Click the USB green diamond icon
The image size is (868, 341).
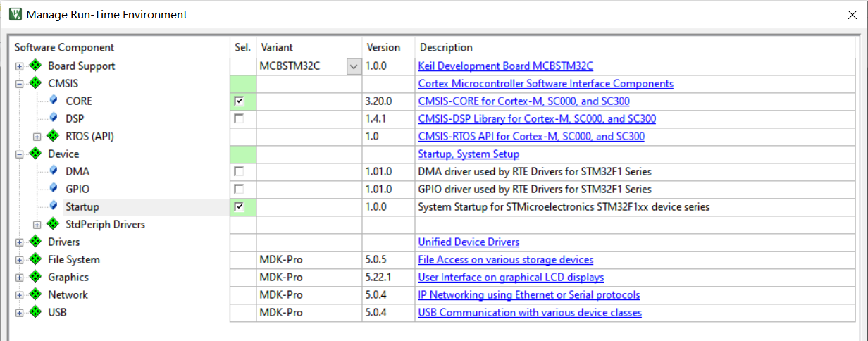(35, 312)
